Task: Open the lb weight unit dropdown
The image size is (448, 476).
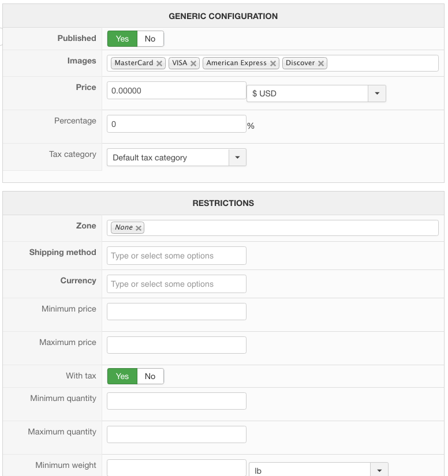Action: [x=379, y=470]
